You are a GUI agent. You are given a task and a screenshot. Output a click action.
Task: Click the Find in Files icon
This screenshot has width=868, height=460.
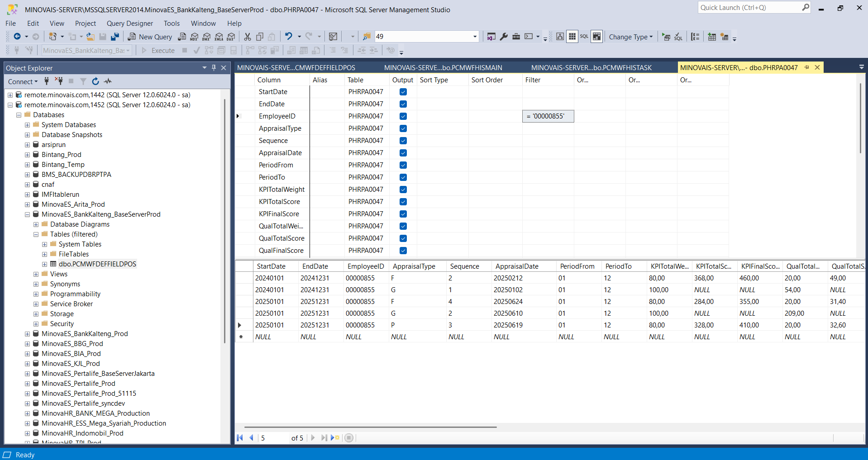point(367,37)
